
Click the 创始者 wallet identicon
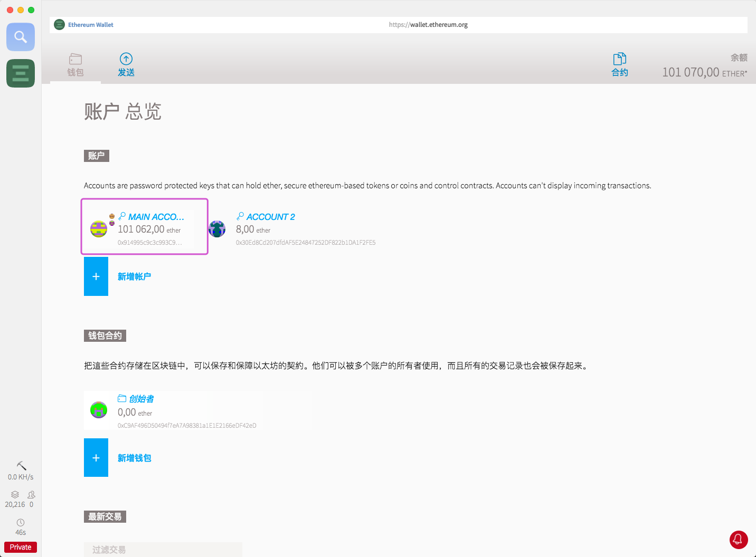tap(99, 410)
